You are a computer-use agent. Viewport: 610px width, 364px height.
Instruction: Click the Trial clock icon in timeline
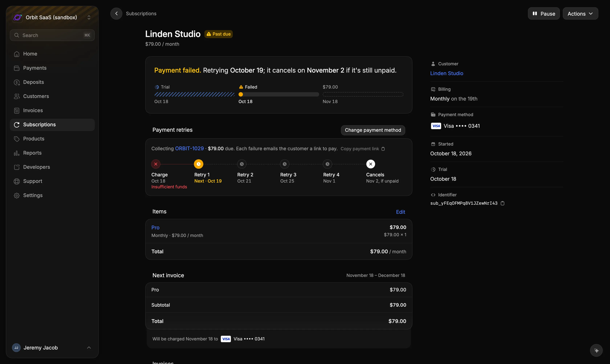point(157,87)
